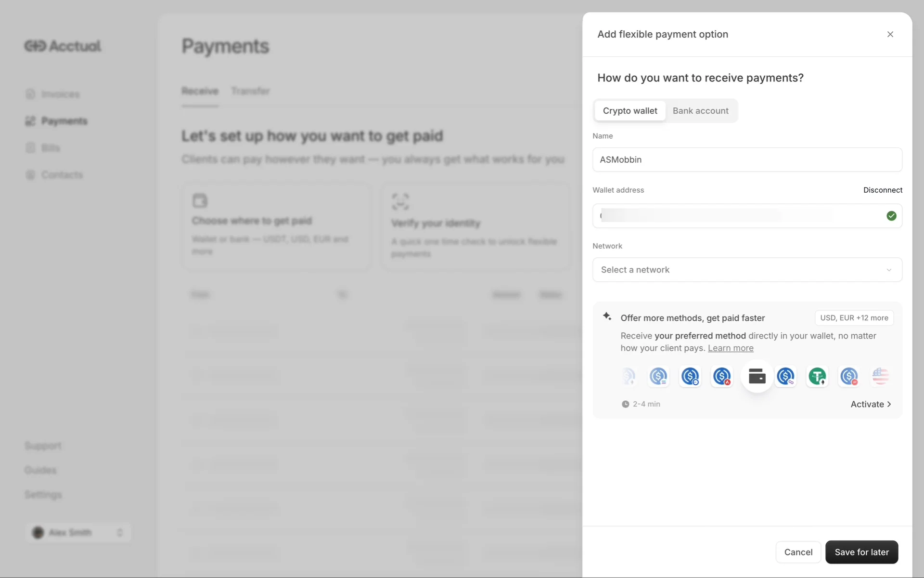
Task: Click the USDC on Optimism icon
Action: 849,376
